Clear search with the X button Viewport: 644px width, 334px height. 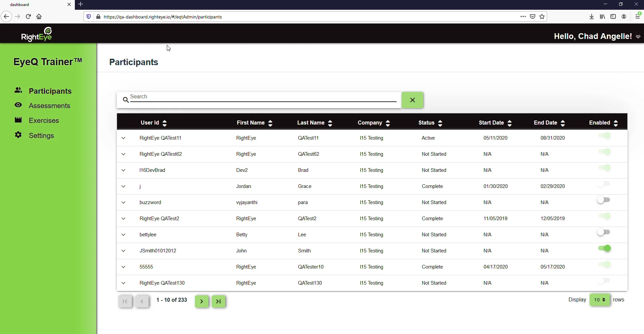[412, 100]
